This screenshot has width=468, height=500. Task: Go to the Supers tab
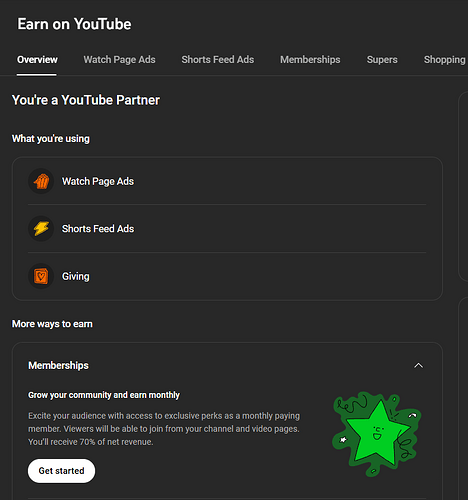(382, 60)
